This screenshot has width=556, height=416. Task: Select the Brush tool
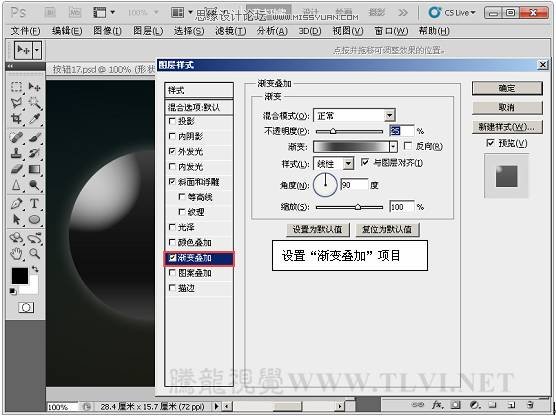point(34,138)
